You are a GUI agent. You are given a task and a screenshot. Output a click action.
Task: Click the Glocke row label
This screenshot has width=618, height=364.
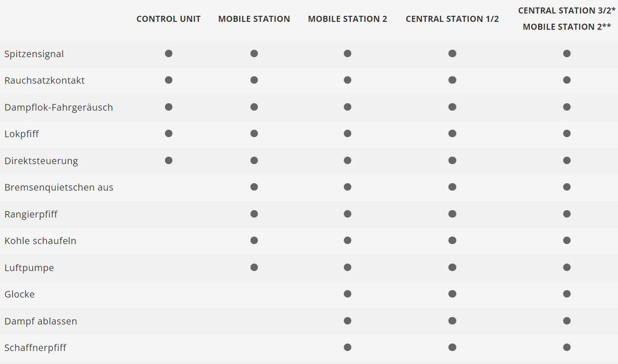click(19, 294)
